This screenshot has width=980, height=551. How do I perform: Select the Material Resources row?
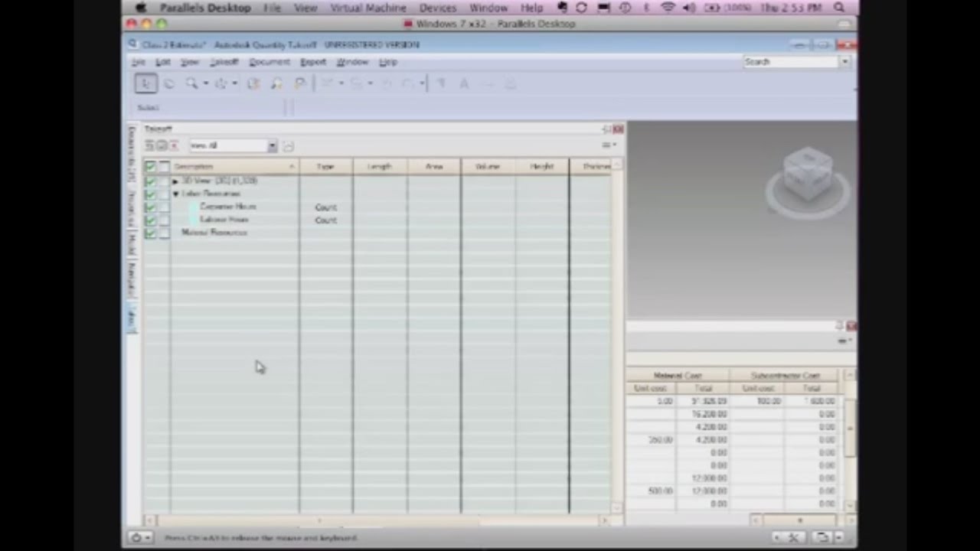click(x=214, y=233)
